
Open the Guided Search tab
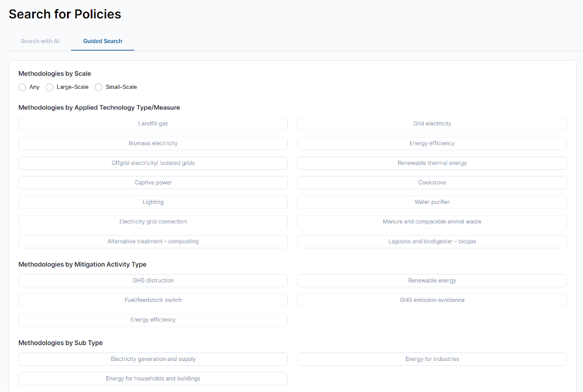coord(102,41)
